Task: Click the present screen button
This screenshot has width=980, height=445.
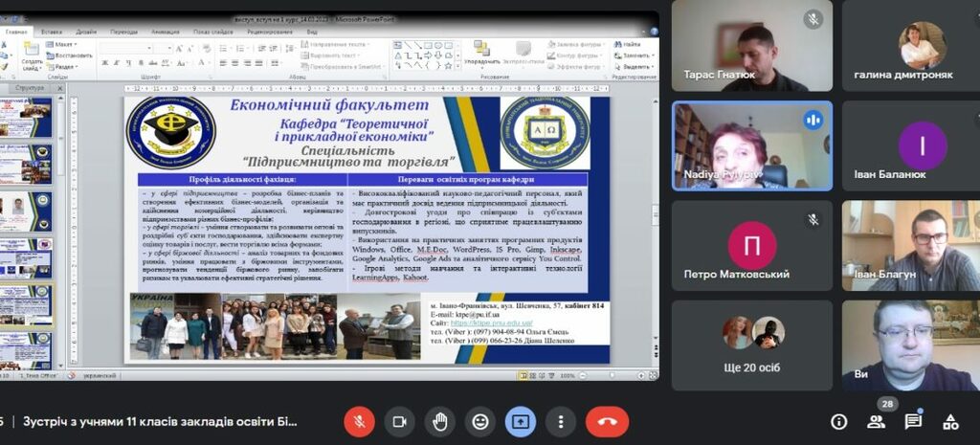Action: (x=521, y=421)
